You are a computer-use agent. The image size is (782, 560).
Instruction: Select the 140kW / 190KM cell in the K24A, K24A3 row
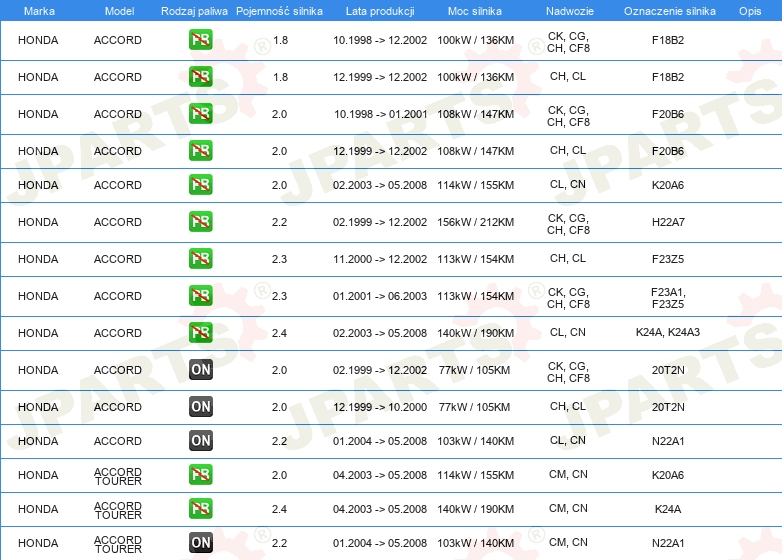(474, 333)
